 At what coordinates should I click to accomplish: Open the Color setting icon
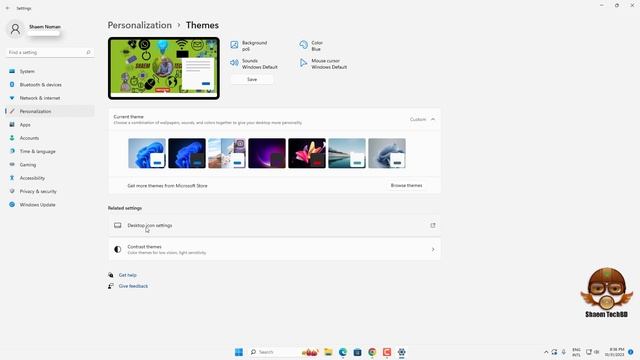303,45
